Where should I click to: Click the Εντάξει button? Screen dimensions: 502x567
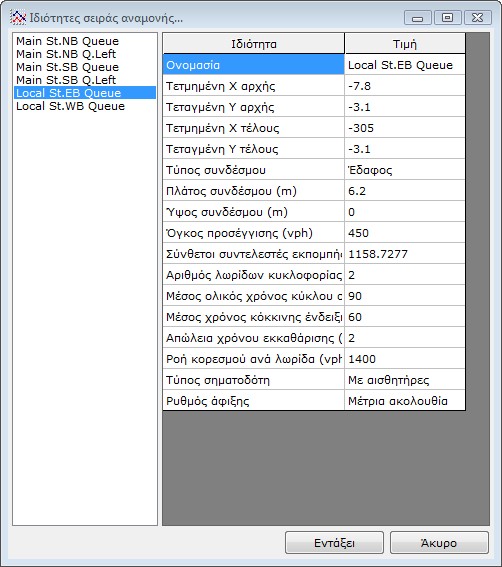click(334, 543)
